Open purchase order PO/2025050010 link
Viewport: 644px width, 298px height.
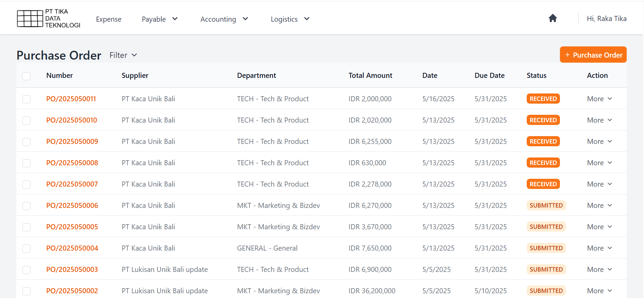tap(72, 120)
